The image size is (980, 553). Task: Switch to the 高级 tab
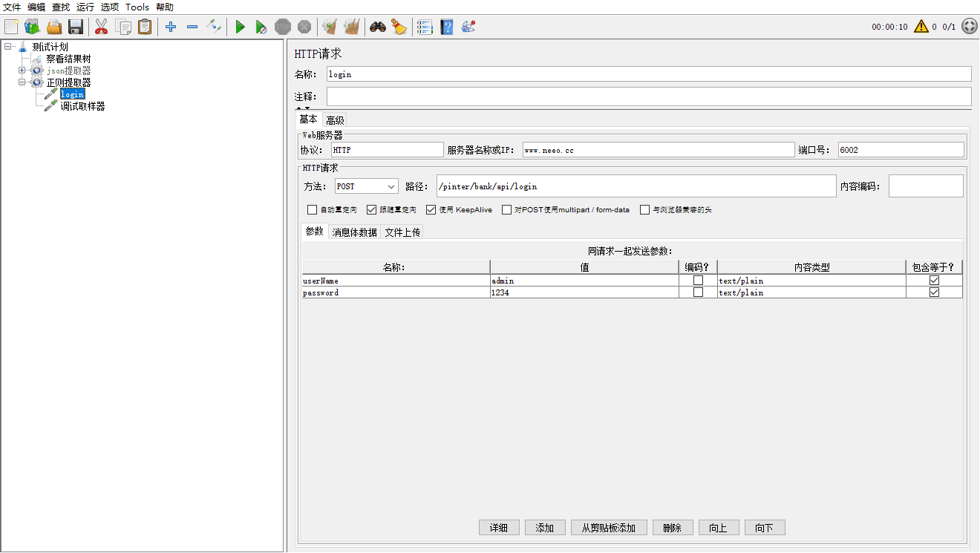[x=335, y=120]
